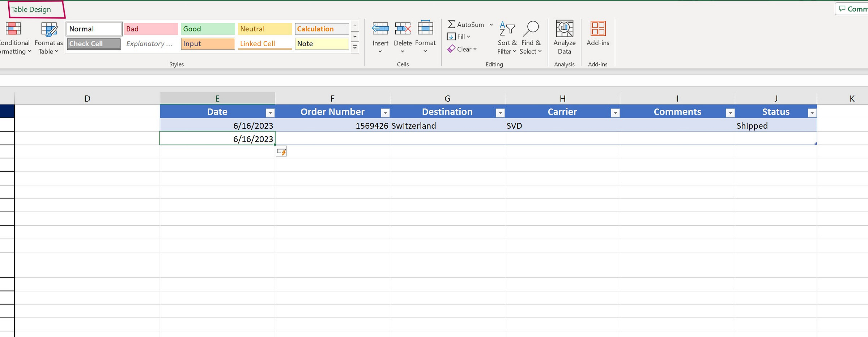Move the cell styles gallery down one row
The height and width of the screenshot is (337, 868).
pyautogui.click(x=355, y=36)
